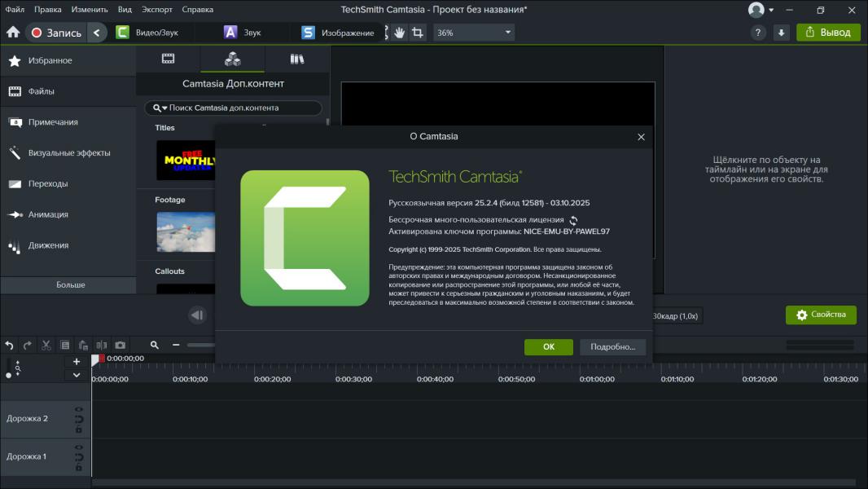This screenshot has height=489, width=868.
Task: Activate the Crop tool
Action: [x=418, y=33]
